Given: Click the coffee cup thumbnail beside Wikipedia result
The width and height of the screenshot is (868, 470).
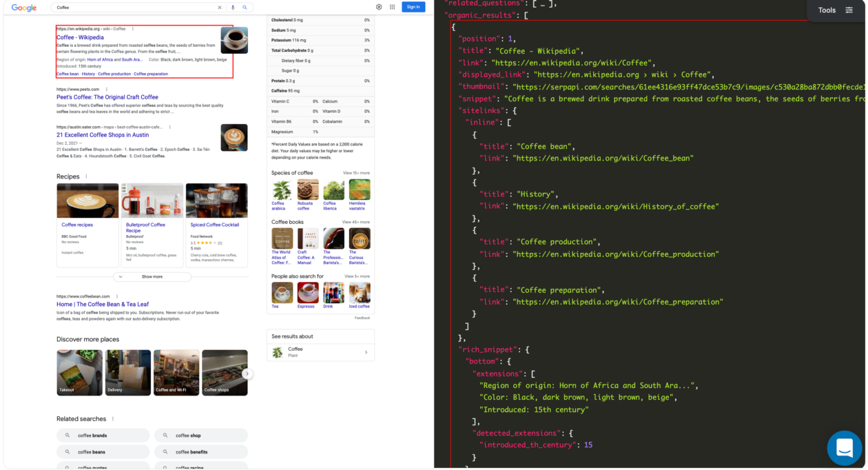Looking at the screenshot, I should 234,40.
